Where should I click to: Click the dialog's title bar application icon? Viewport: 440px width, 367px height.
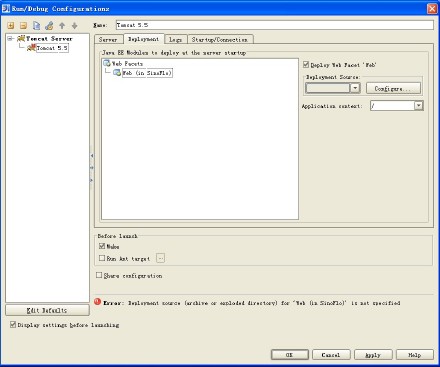point(6,8)
